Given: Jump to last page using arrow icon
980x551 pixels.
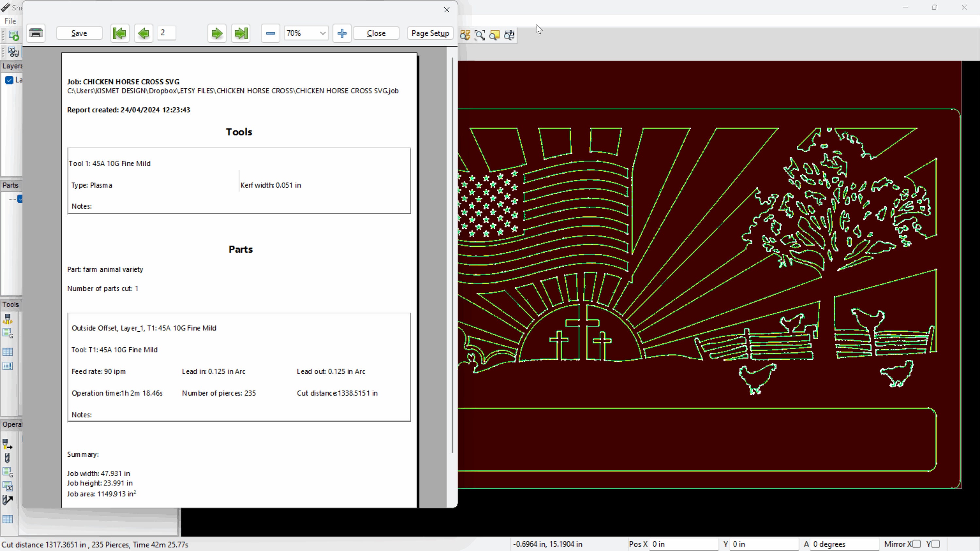Looking at the screenshot, I should click(x=241, y=34).
